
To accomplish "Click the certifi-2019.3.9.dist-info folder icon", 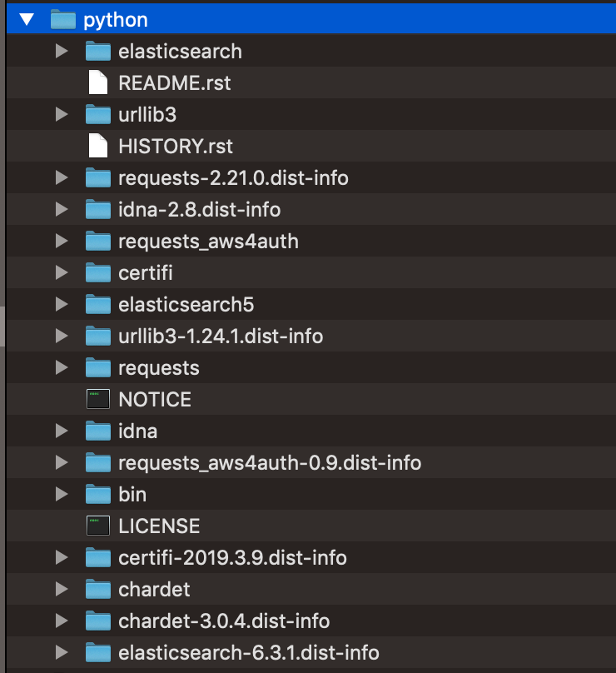I will tap(98, 557).
